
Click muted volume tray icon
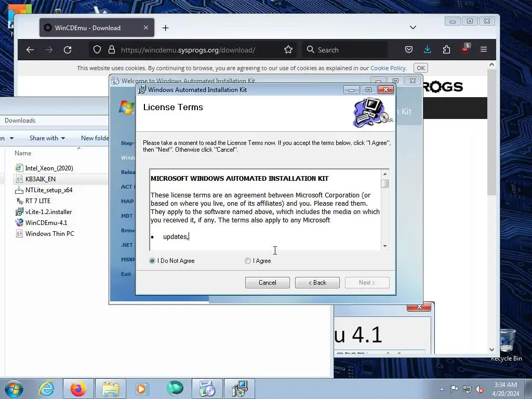480,389
